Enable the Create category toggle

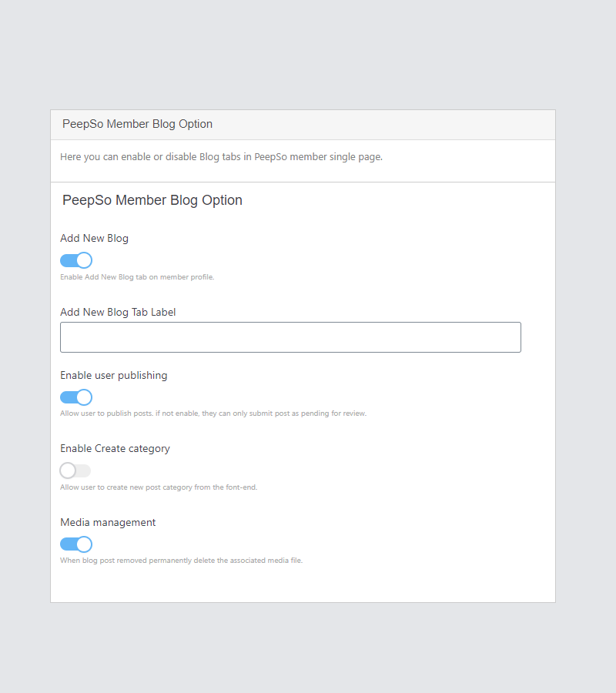click(75, 470)
